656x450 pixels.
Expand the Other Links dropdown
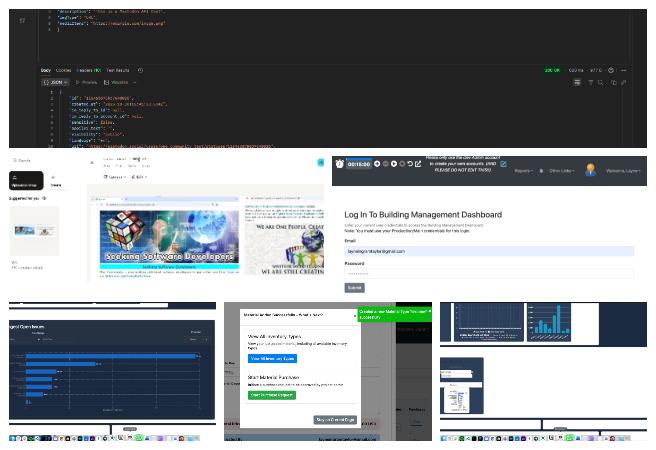coord(561,171)
